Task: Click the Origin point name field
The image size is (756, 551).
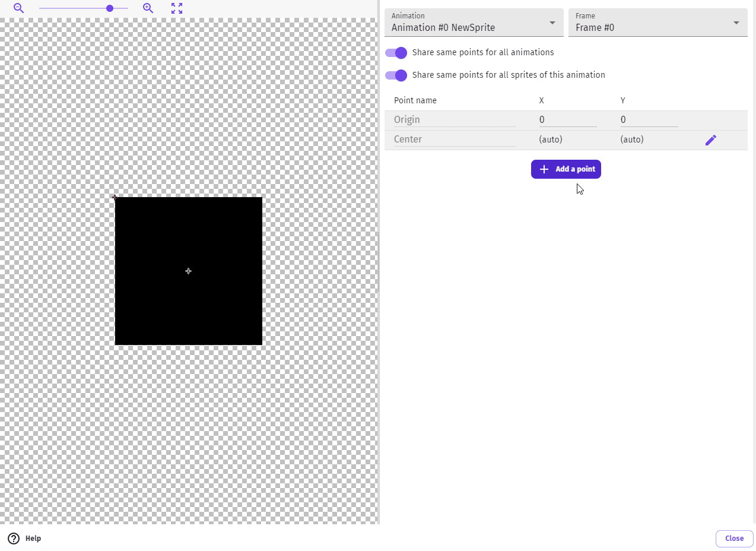Action: point(455,120)
